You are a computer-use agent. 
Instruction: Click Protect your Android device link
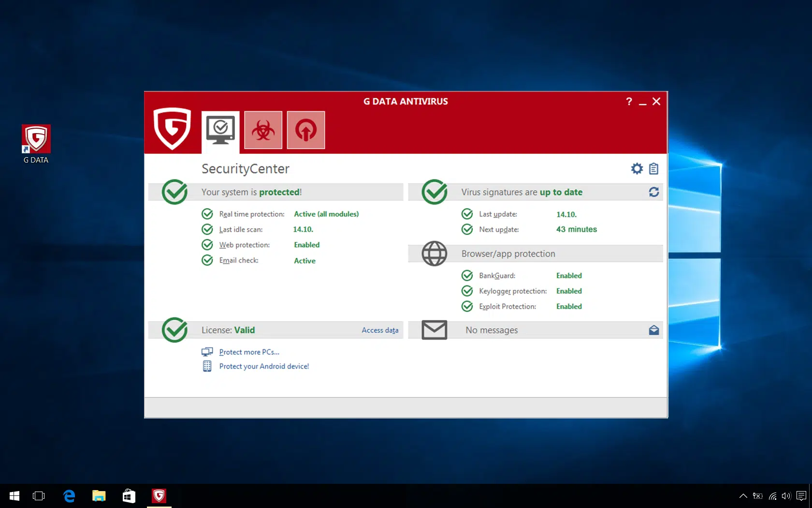click(x=264, y=366)
